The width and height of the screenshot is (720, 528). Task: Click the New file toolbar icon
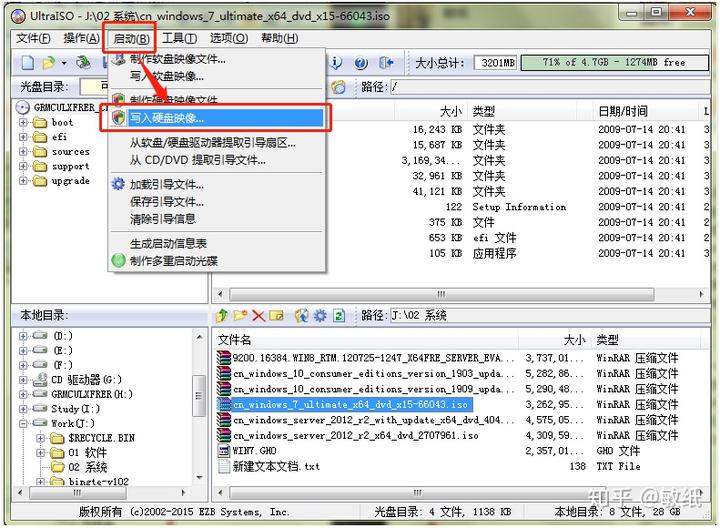tap(28, 62)
